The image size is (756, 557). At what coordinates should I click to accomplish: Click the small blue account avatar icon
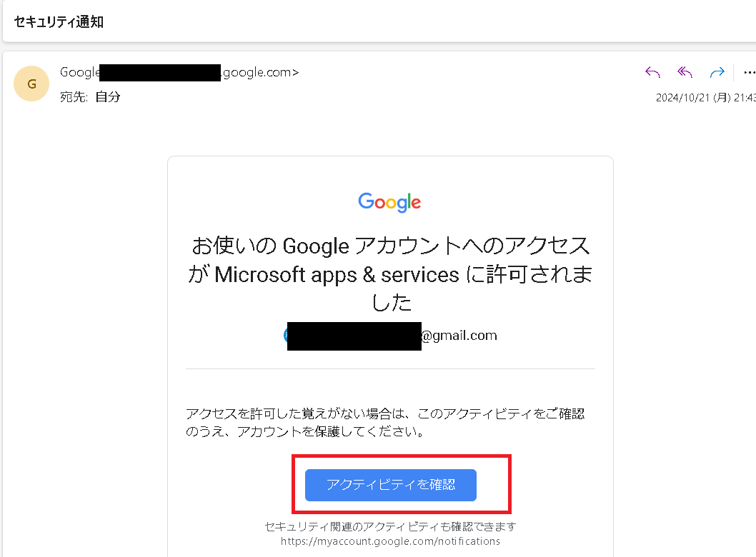285,336
